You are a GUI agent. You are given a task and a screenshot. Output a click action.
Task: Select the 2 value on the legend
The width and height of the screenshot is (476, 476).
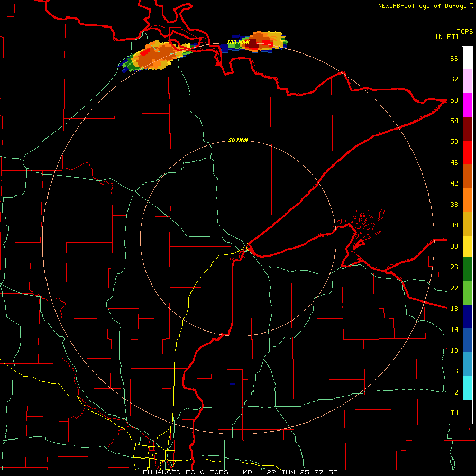[x=456, y=392]
